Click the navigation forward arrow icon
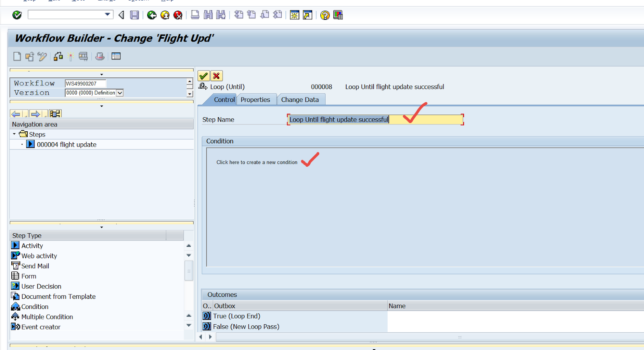Viewport: 644px width, 350px height. click(x=35, y=114)
